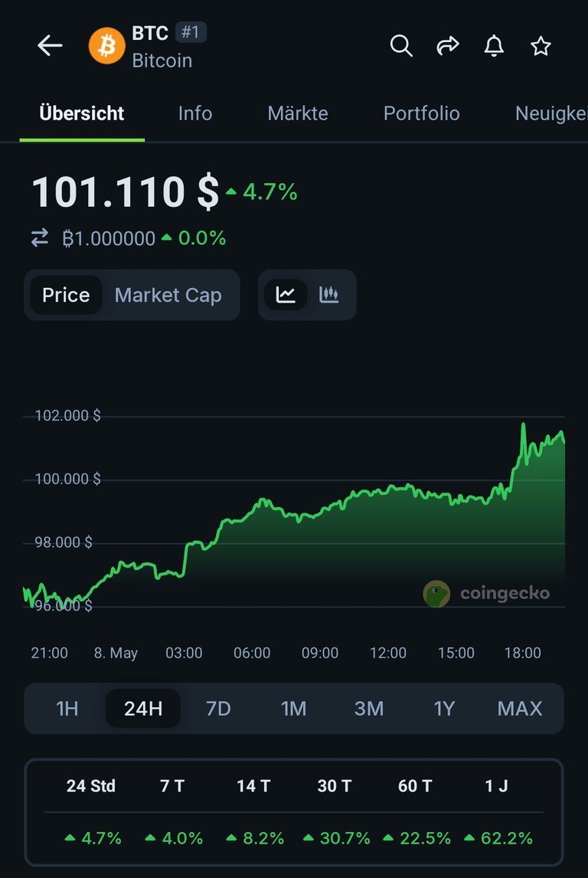
Task: Add Bitcoin to favorites star
Action: pyautogui.click(x=541, y=46)
